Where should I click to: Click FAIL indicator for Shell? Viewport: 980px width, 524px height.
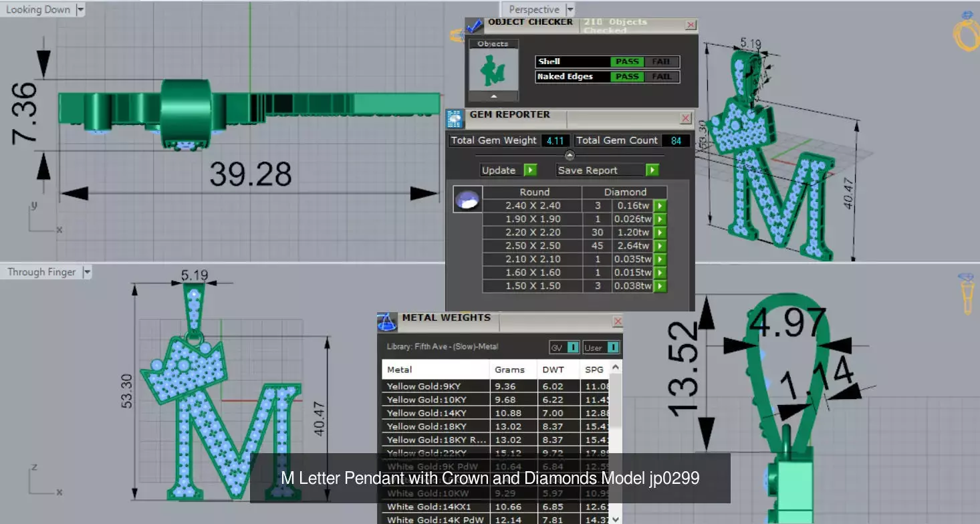pyautogui.click(x=661, y=61)
